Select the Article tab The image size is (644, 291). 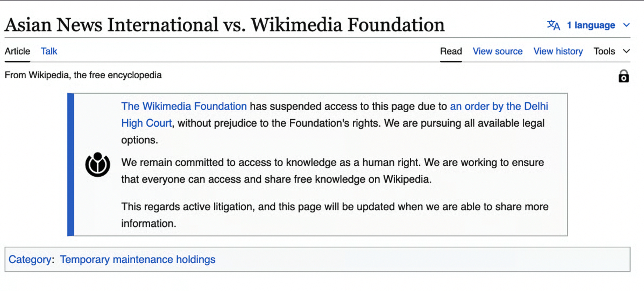coord(17,51)
